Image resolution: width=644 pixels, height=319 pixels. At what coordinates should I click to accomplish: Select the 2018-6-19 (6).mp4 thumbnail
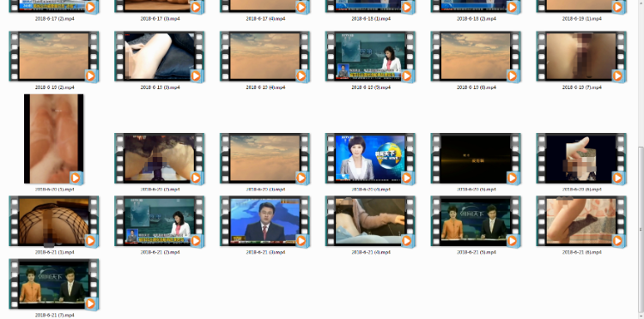click(x=476, y=57)
